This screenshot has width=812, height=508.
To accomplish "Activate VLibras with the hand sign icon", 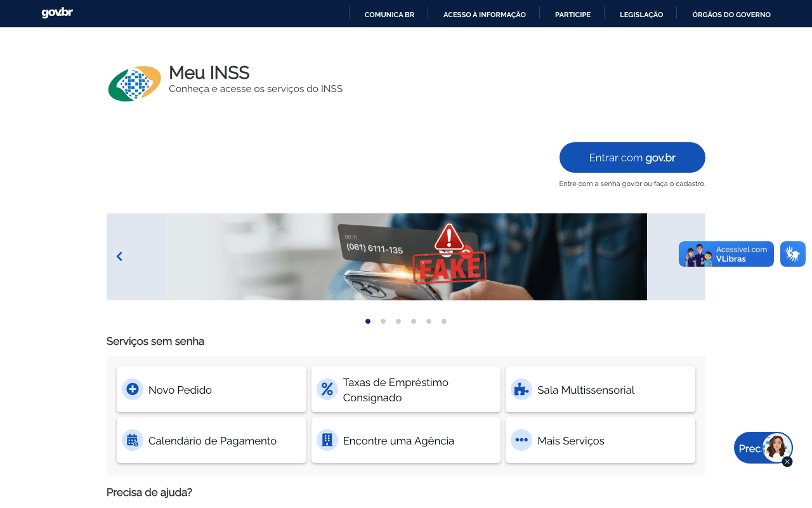I will click(792, 253).
